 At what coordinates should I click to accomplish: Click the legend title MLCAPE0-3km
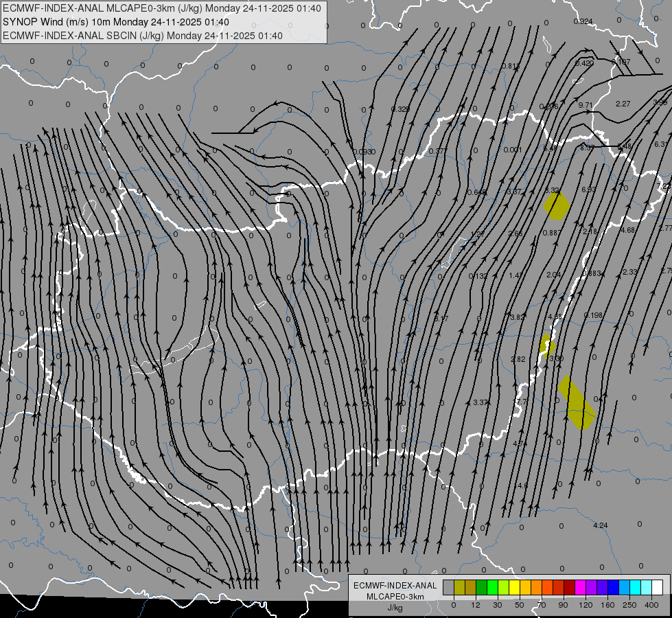(x=395, y=597)
